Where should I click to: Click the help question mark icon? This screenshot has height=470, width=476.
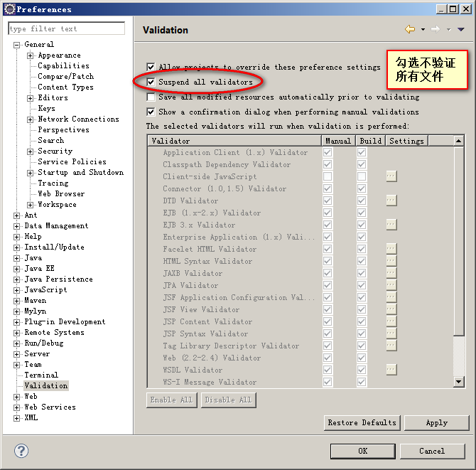[21, 451]
